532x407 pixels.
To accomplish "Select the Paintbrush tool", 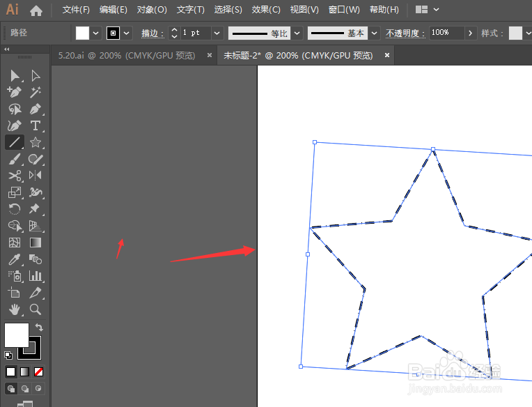I will (x=15, y=159).
